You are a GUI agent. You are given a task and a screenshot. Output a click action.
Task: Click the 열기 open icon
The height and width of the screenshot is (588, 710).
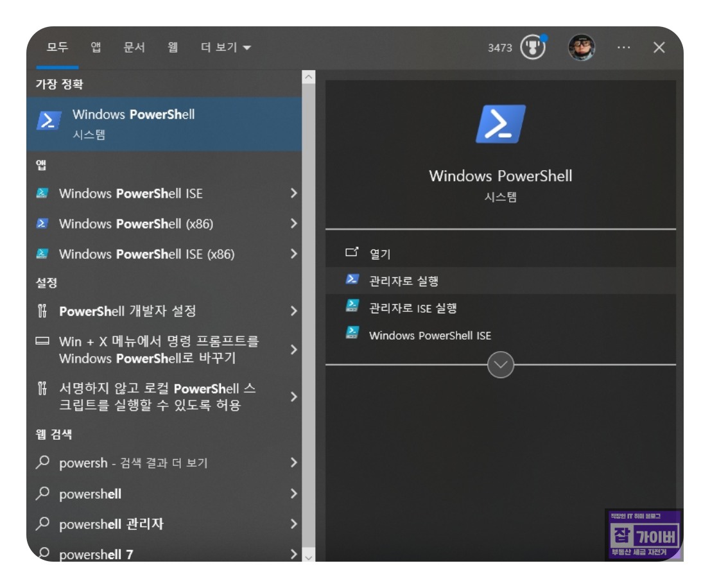click(x=352, y=252)
